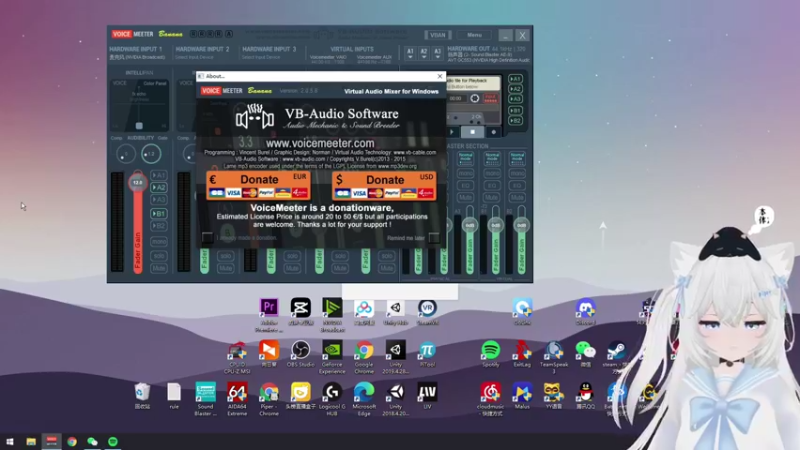Image resolution: width=800 pixels, height=450 pixels.
Task: Expand the A3 hardware out device dropdown
Action: tap(437, 53)
